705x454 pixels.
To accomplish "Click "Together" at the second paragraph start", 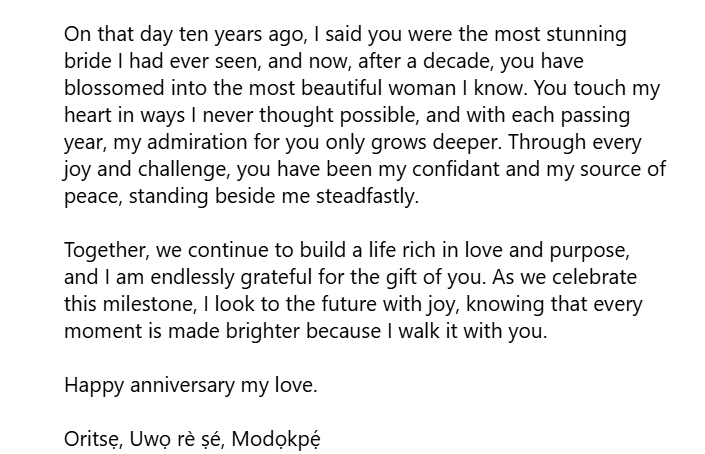I will point(103,250).
